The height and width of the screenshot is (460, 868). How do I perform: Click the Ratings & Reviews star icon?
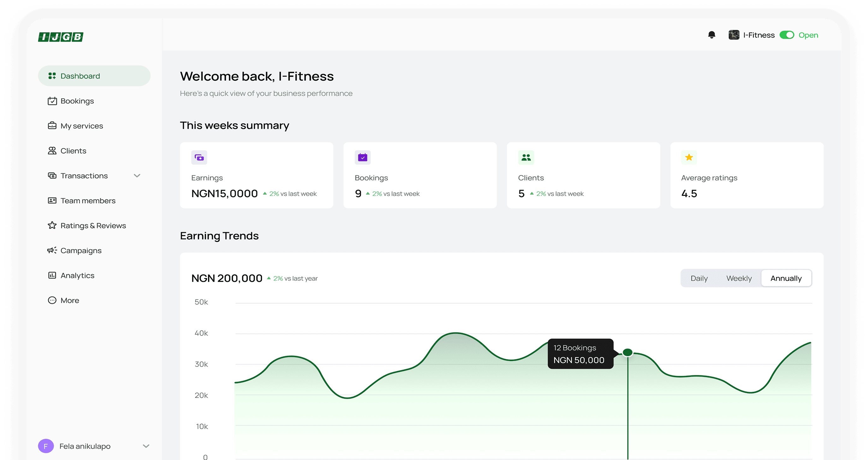tap(52, 225)
